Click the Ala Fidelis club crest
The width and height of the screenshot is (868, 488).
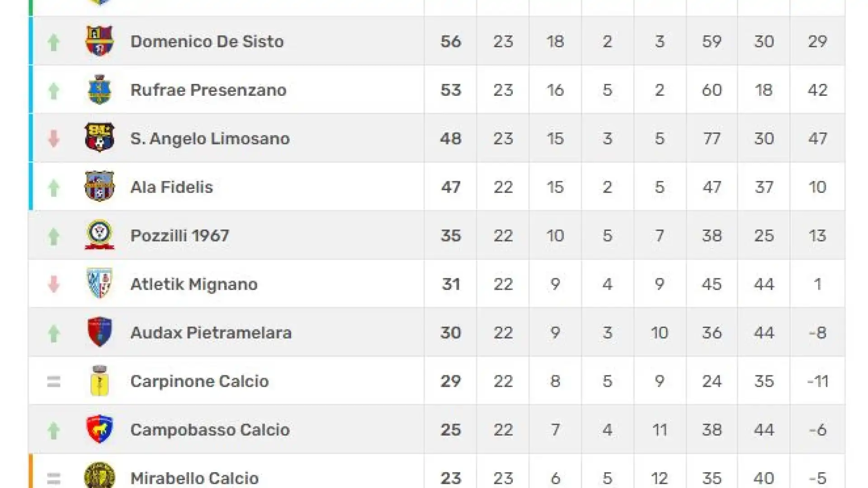99,186
